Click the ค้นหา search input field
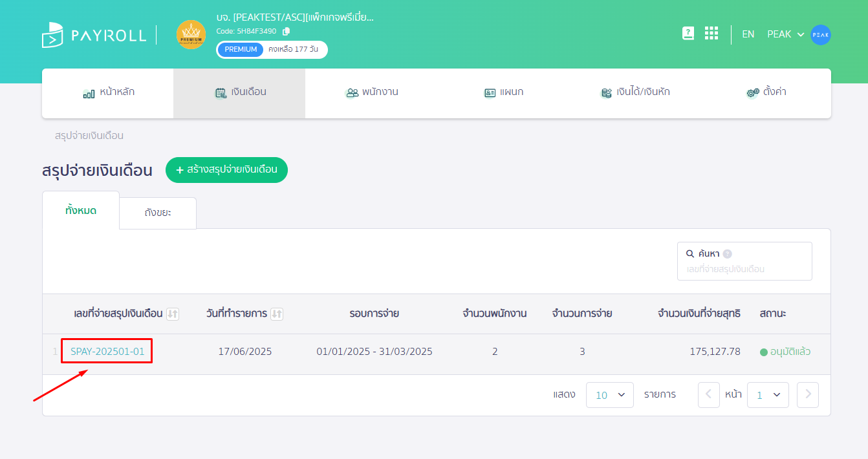The image size is (868, 459). click(x=744, y=261)
